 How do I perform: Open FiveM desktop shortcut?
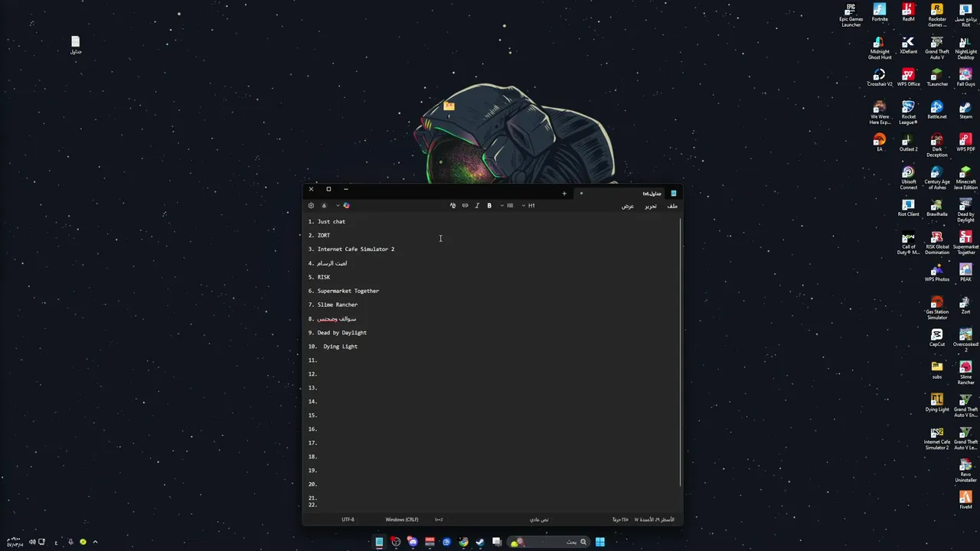[x=965, y=500]
